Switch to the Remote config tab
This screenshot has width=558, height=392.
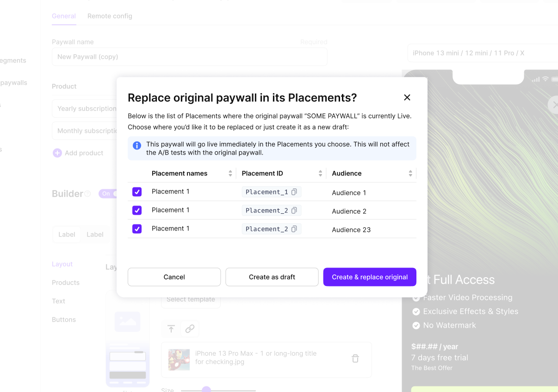click(x=110, y=16)
